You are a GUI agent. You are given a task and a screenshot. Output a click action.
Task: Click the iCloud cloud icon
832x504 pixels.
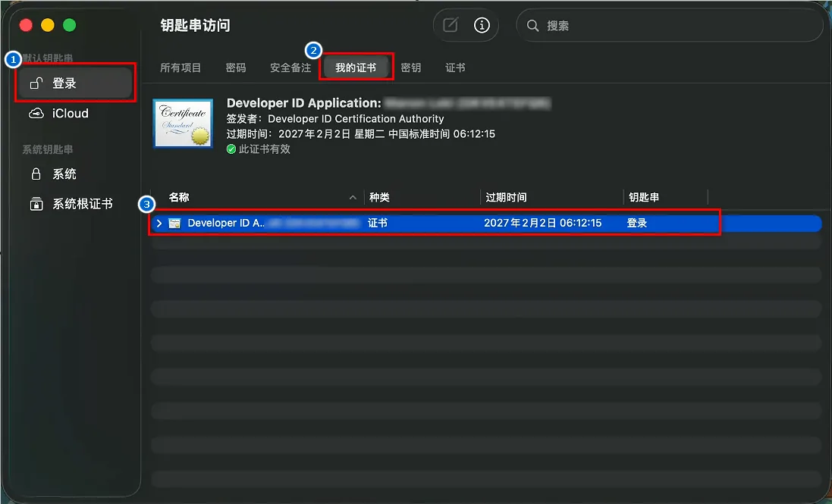tap(36, 114)
